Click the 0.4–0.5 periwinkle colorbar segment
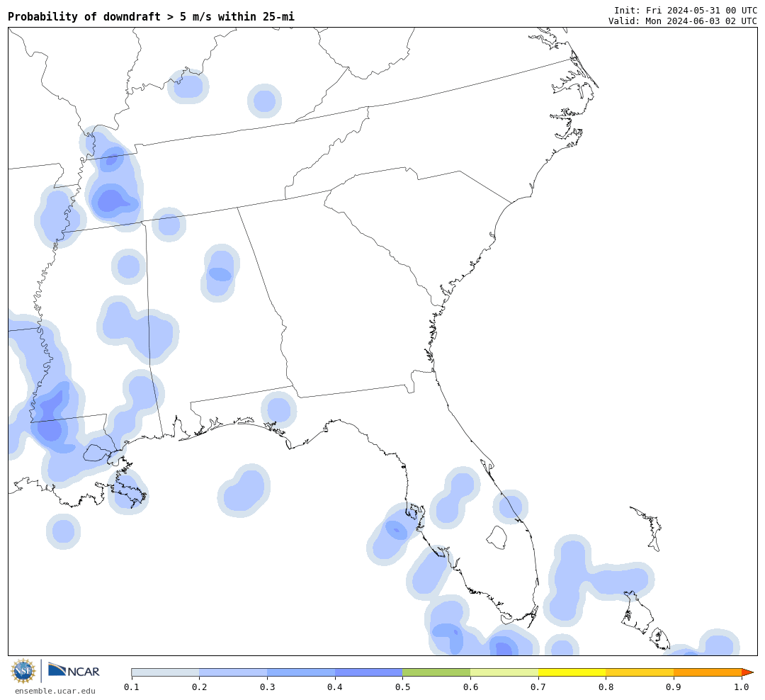The image size is (765, 700). pyautogui.click(x=368, y=672)
